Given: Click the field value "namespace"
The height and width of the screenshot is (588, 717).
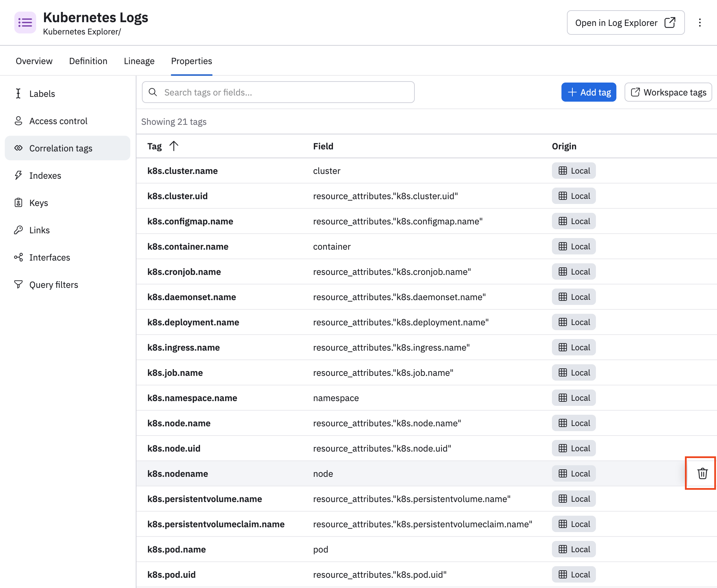Looking at the screenshot, I should (x=336, y=398).
